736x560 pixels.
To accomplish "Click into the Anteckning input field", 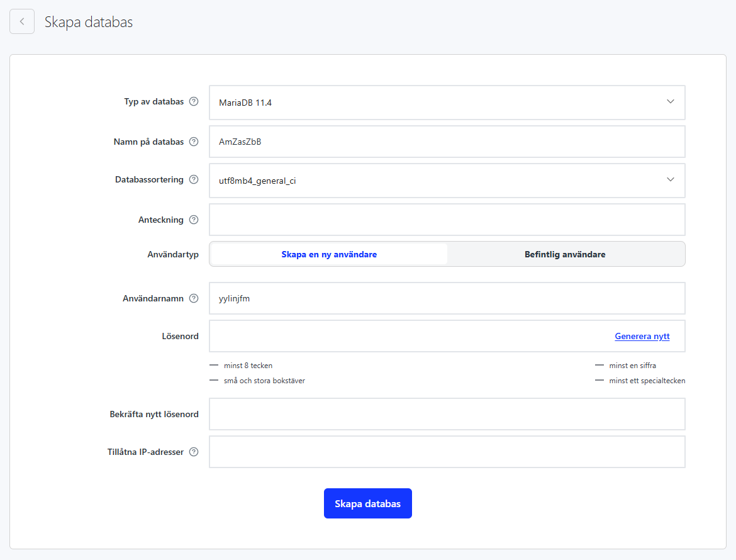I will [x=447, y=220].
